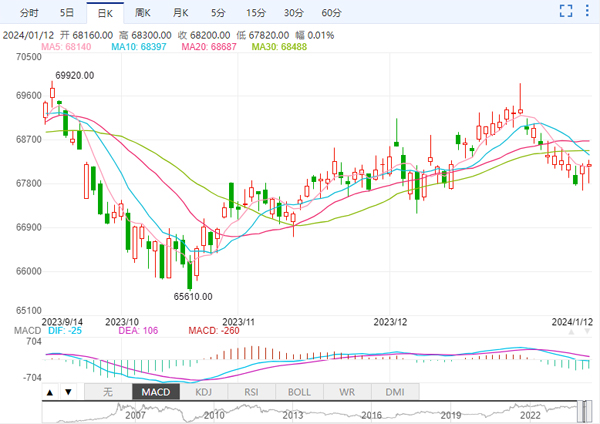Viewport: 600px width, 424px height.
Task: Click the DEA: 106 value label
Action: pos(138,331)
